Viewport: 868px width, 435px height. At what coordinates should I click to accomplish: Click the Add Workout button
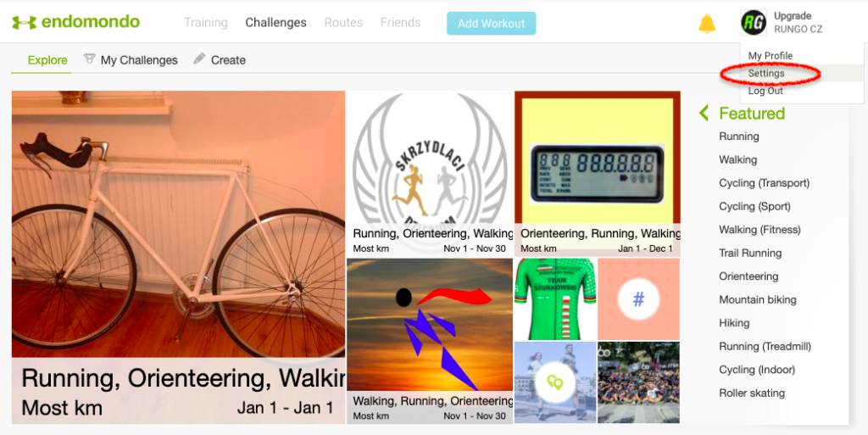click(491, 23)
